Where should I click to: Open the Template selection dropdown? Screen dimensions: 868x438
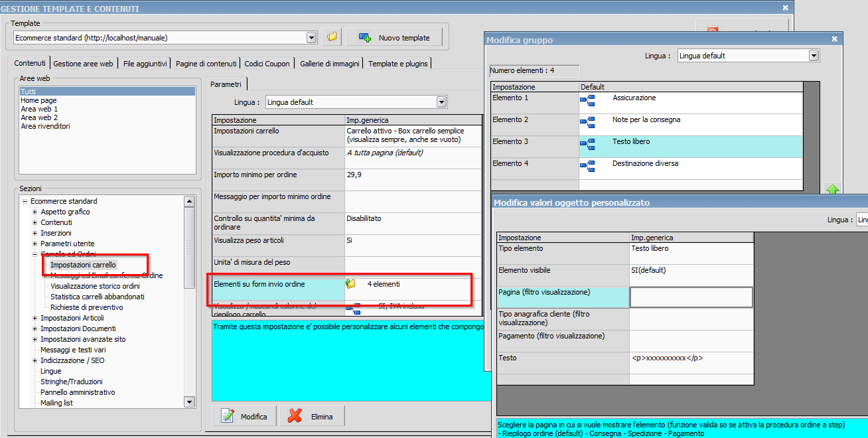(x=312, y=38)
